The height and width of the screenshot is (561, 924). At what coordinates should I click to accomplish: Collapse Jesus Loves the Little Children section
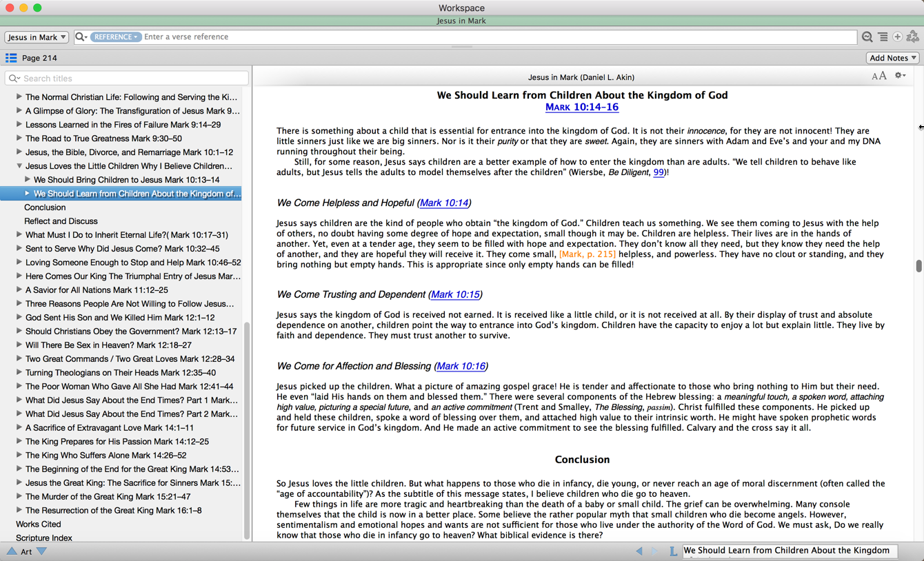pyautogui.click(x=19, y=166)
